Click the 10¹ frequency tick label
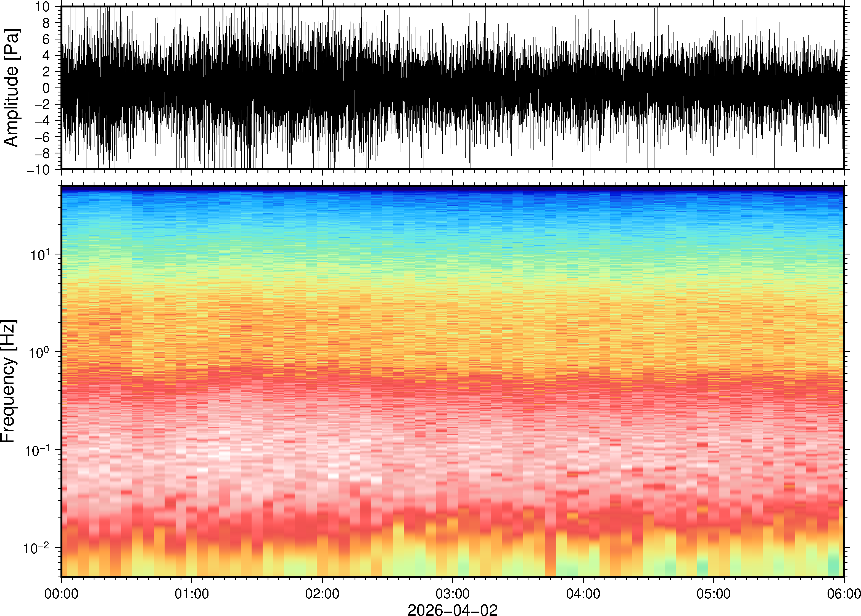This screenshot has width=861, height=616. click(39, 254)
